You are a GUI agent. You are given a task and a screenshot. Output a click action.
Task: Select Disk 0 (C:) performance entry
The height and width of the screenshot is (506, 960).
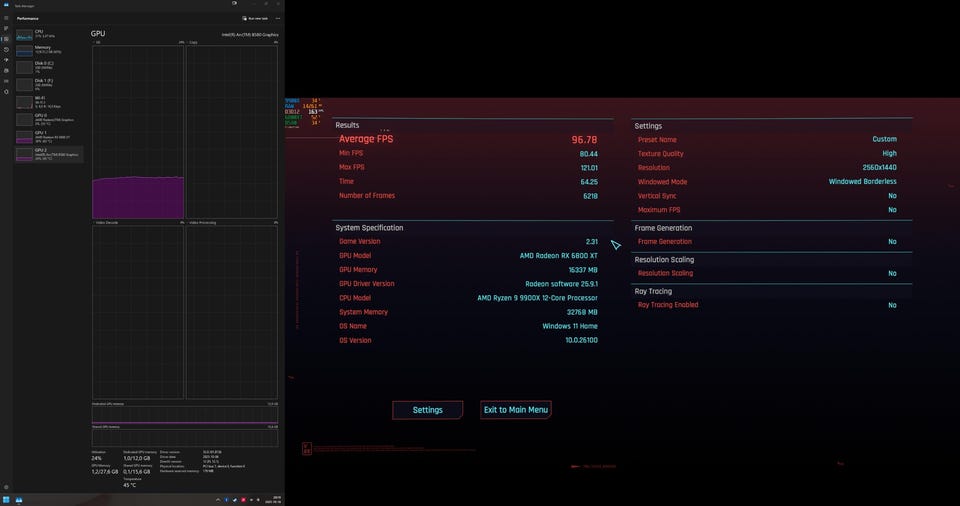pyautogui.click(x=49, y=67)
